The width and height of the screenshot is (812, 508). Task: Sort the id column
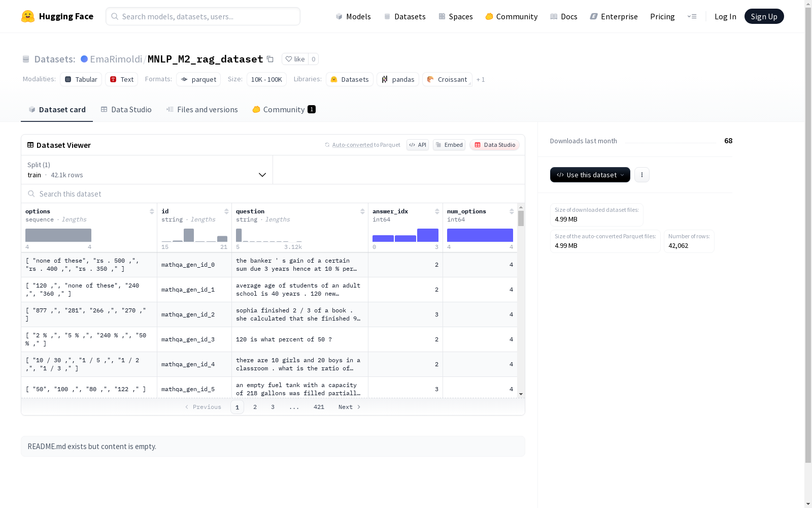pos(226,211)
